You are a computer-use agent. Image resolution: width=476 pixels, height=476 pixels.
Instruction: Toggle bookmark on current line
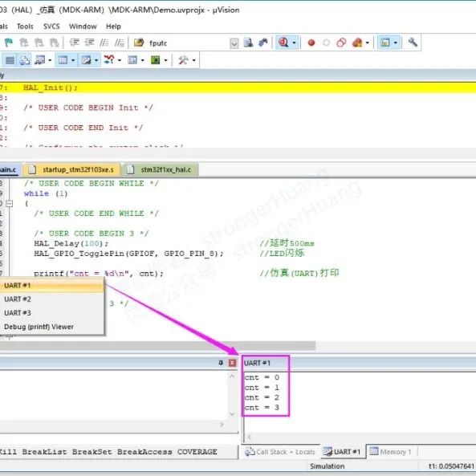9,43
